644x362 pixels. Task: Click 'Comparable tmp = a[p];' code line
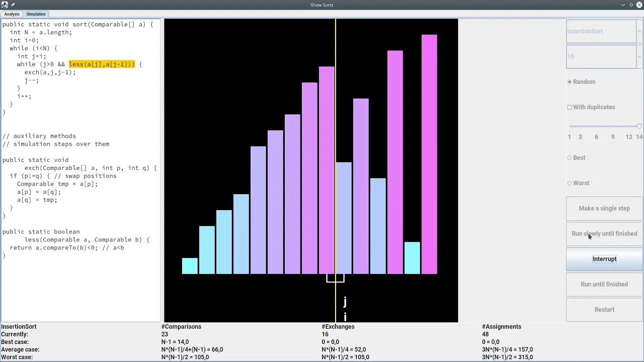click(57, 184)
